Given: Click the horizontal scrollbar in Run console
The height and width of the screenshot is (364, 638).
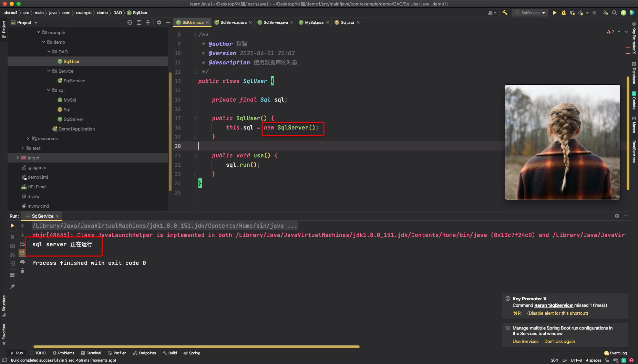Looking at the screenshot, I should tap(196, 347).
